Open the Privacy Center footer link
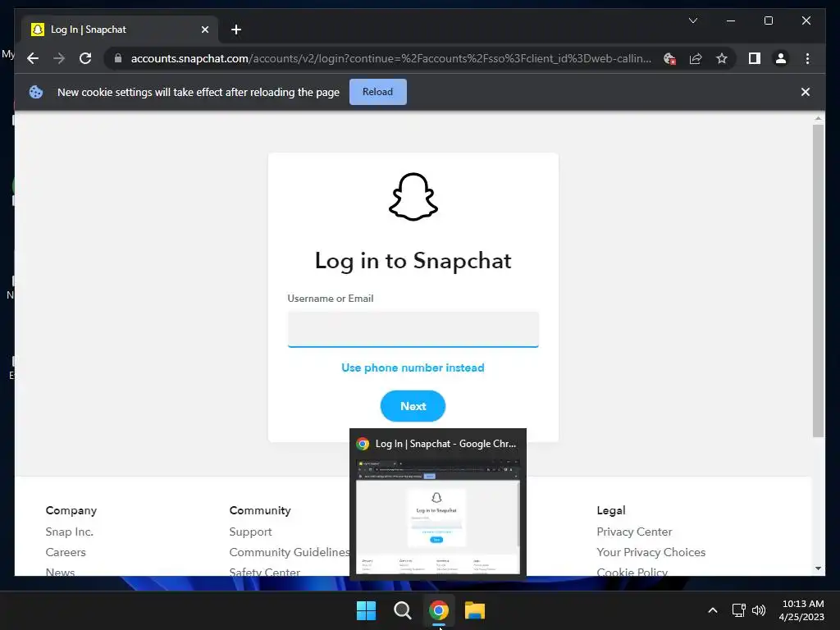The height and width of the screenshot is (630, 840). tap(634, 532)
